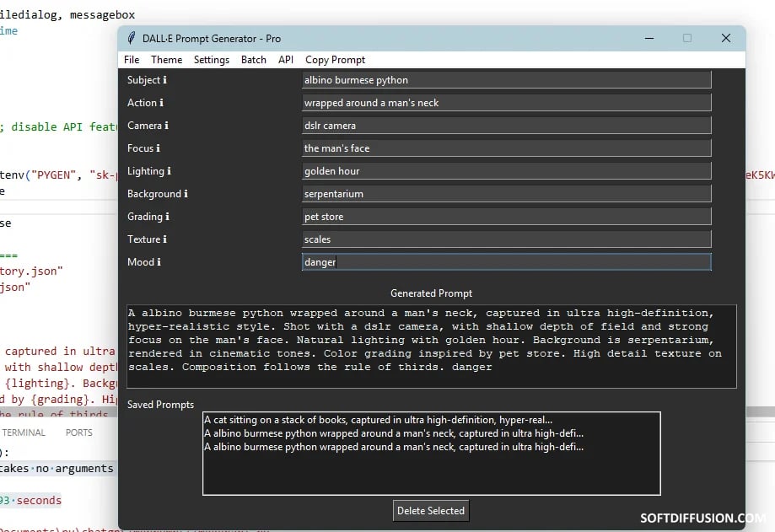Open the File menu
This screenshot has width=775, height=532.
click(132, 60)
